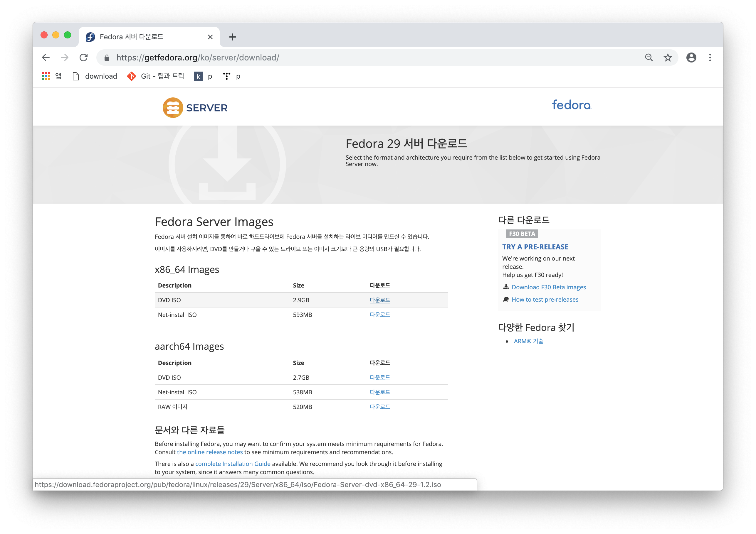This screenshot has width=756, height=534.
Task: Open the Chrome three-dot menu
Action: (x=710, y=58)
